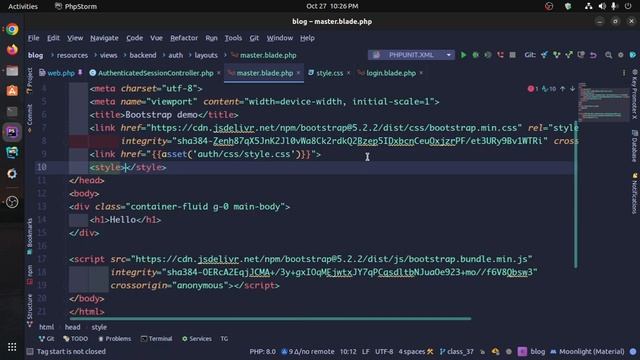
Task: Run the PHPUNIT.XML configuration with the green play icon
Action: (x=463, y=55)
